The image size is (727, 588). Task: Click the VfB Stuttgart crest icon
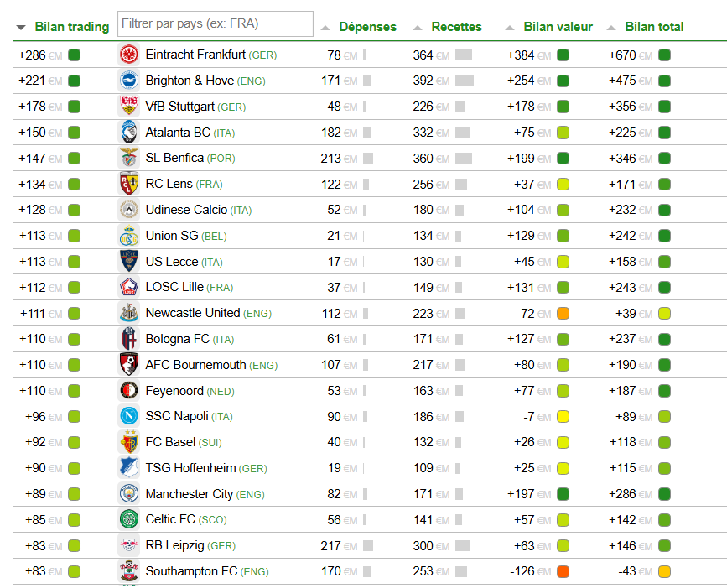(128, 107)
